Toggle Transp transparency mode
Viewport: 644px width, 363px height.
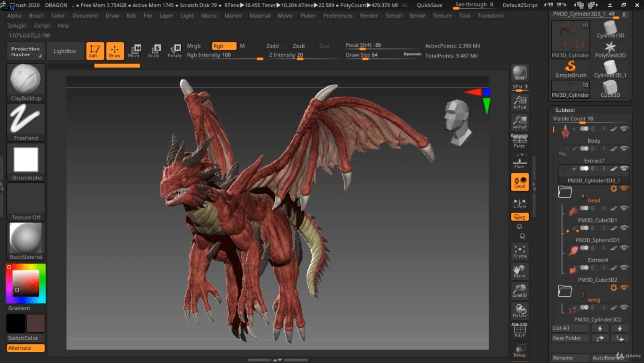[520, 350]
